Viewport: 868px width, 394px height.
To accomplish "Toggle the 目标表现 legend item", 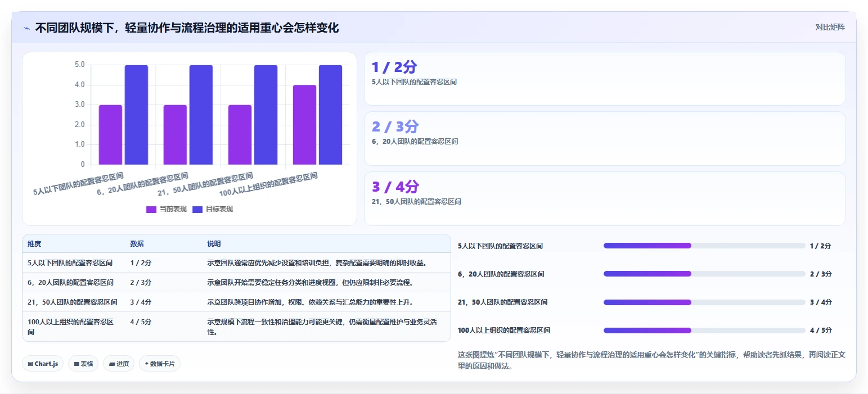I will click(x=213, y=209).
